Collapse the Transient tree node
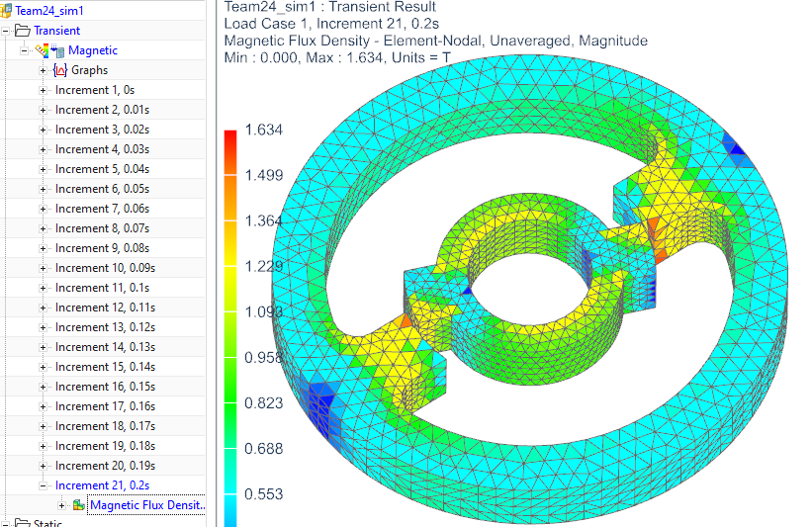 pos(7,31)
